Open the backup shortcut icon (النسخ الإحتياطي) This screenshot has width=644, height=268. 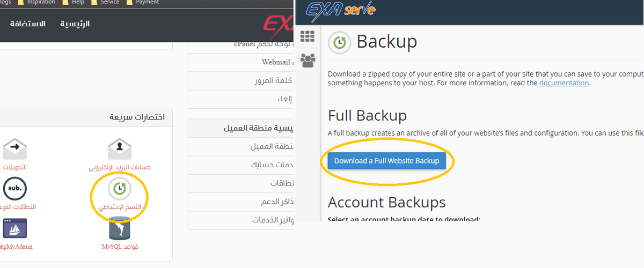coord(119,189)
